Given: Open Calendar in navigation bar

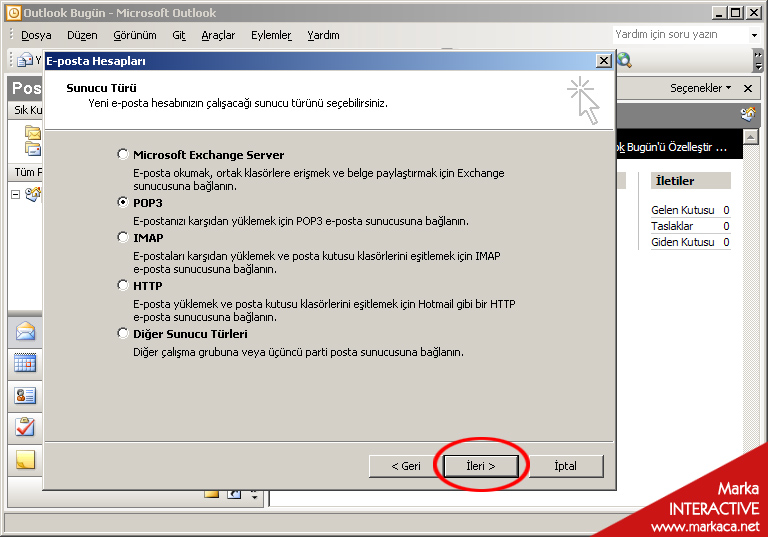Looking at the screenshot, I should point(25,363).
